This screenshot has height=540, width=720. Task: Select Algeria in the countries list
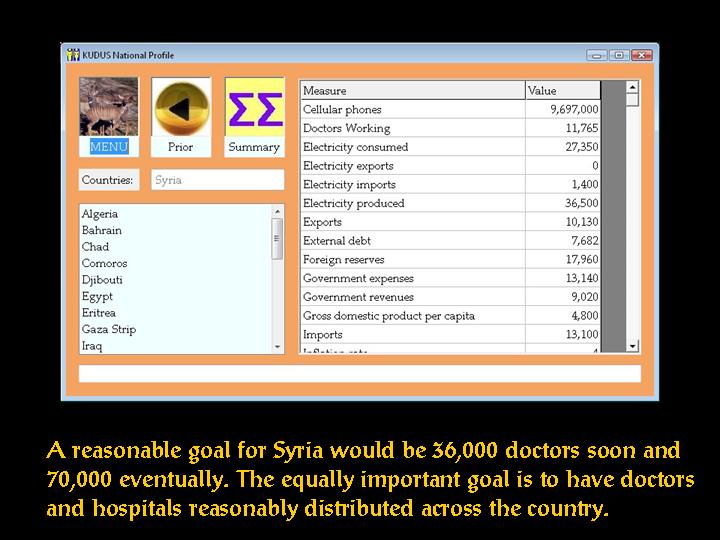point(100,214)
